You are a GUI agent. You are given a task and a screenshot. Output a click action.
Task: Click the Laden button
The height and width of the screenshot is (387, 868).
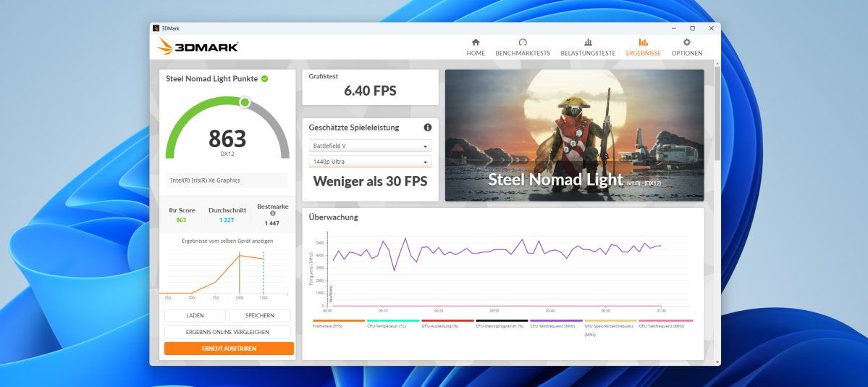coord(195,315)
